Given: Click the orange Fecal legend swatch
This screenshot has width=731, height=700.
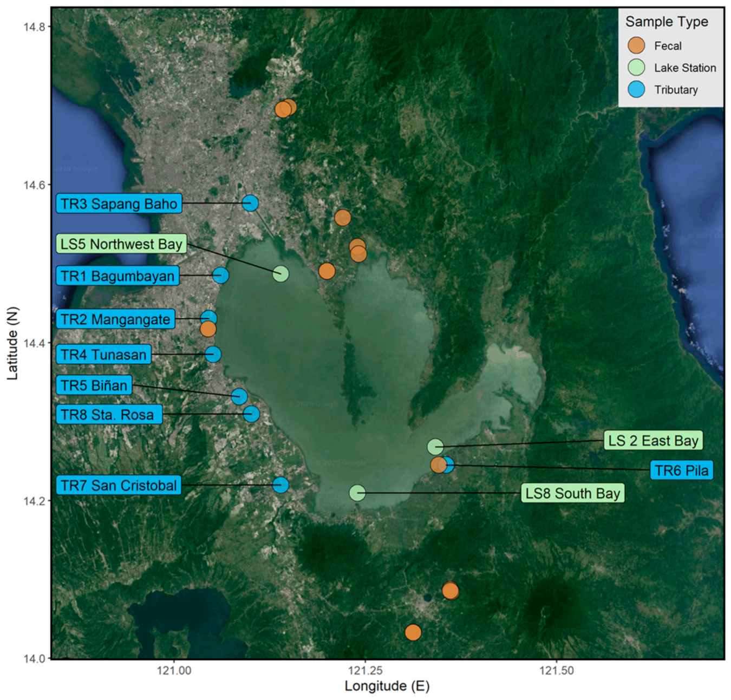Looking at the screenshot, I should click(636, 45).
